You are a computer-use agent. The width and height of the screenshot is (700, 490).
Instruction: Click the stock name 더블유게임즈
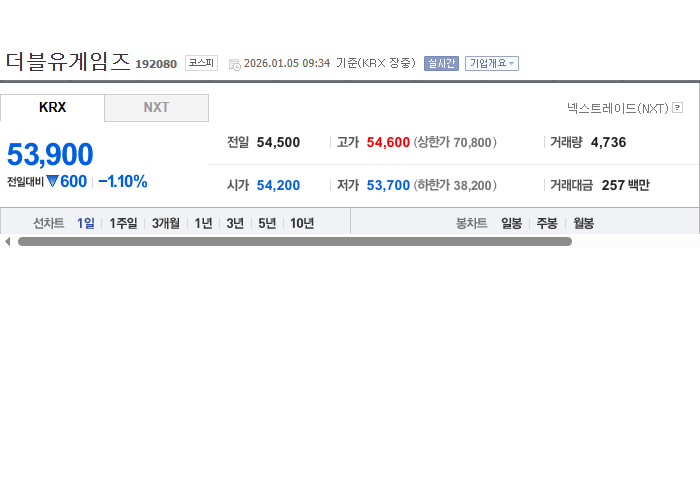[x=68, y=61]
